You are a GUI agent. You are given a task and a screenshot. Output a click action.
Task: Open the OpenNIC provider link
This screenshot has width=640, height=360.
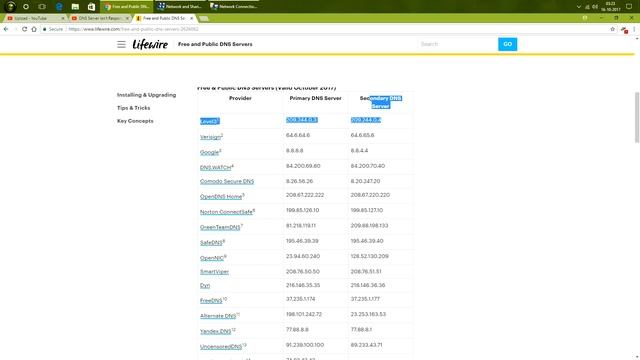[x=212, y=258]
